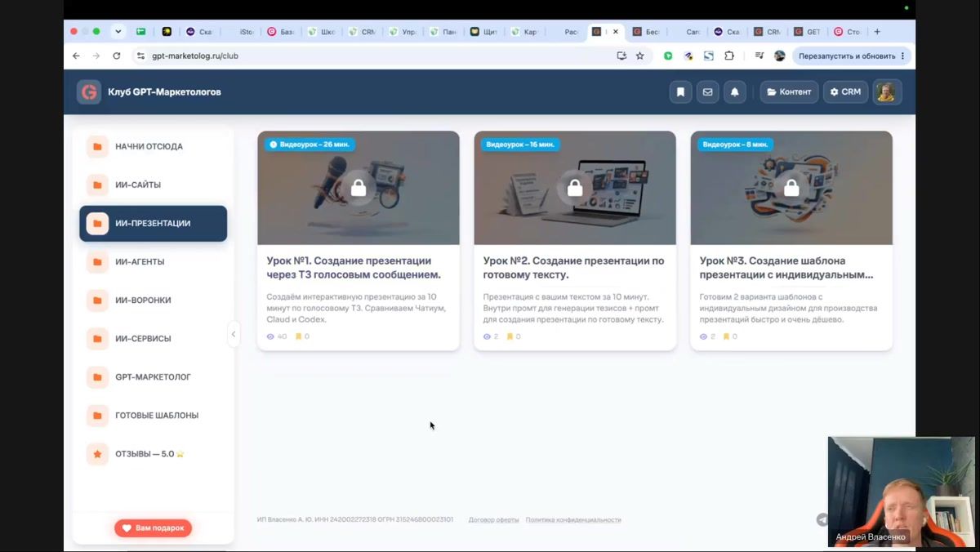Show notifications via the bell icon
The width and height of the screenshot is (980, 552).
point(734,92)
